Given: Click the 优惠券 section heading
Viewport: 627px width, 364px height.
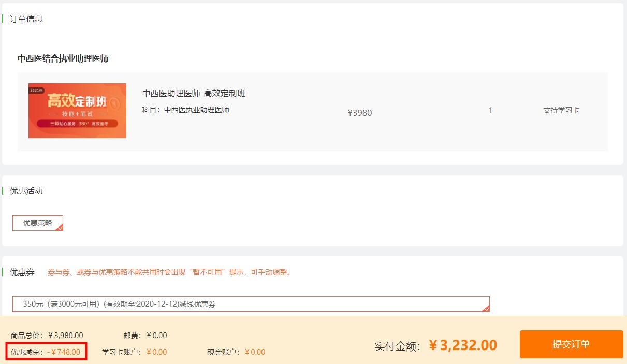Looking at the screenshot, I should pyautogui.click(x=22, y=272).
